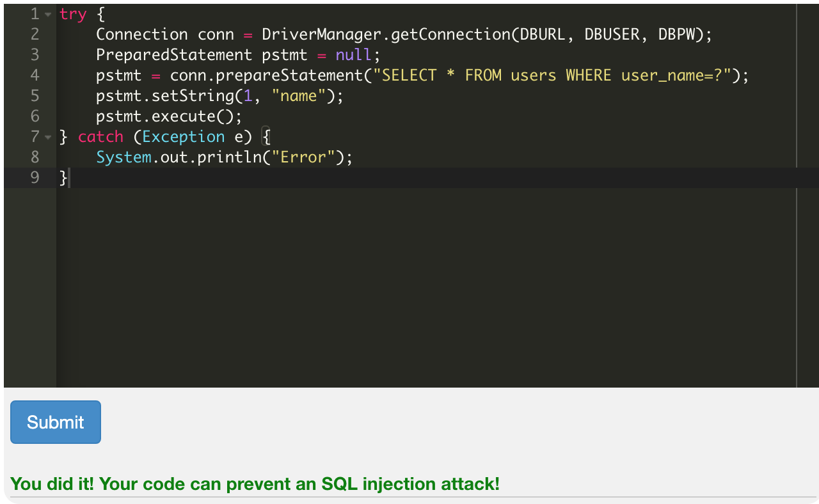Collapse the try block using the gutter arrow
This screenshot has height=504, width=819.
tap(47, 13)
